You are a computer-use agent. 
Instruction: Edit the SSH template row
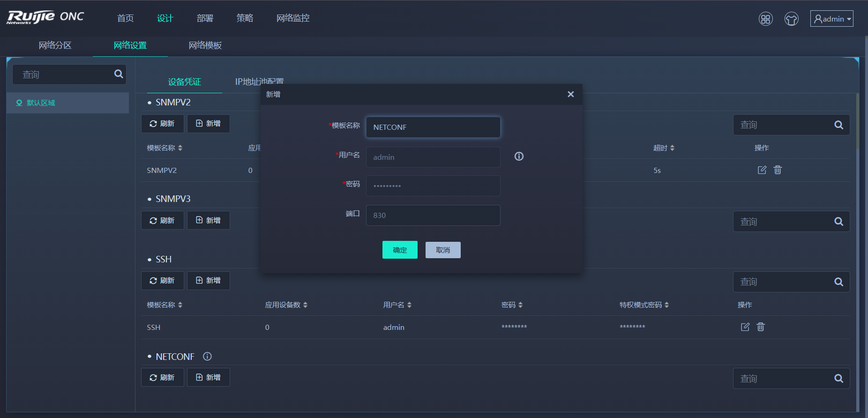point(745,327)
